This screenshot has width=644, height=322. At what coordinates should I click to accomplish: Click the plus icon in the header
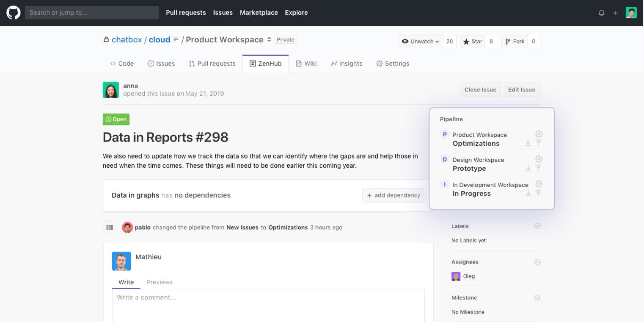[x=615, y=13]
